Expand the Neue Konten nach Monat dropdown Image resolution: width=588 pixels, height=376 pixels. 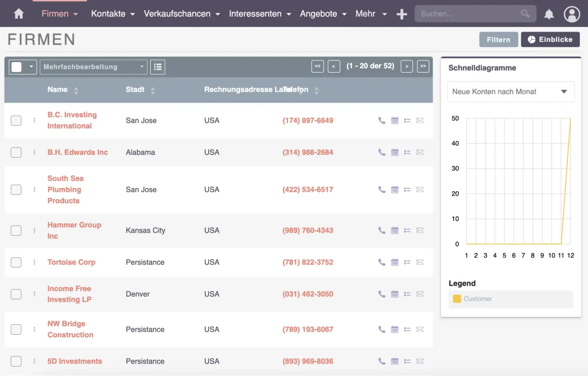510,92
